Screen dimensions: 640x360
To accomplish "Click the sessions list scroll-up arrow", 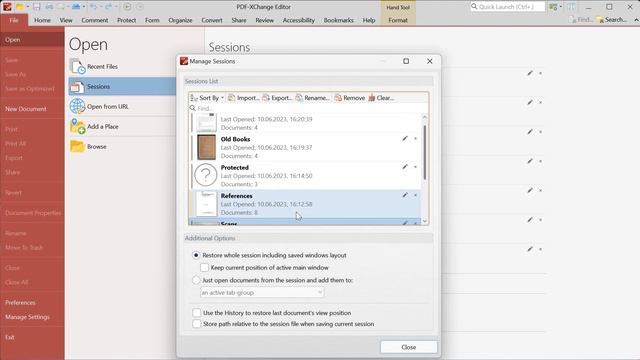I will (x=424, y=118).
